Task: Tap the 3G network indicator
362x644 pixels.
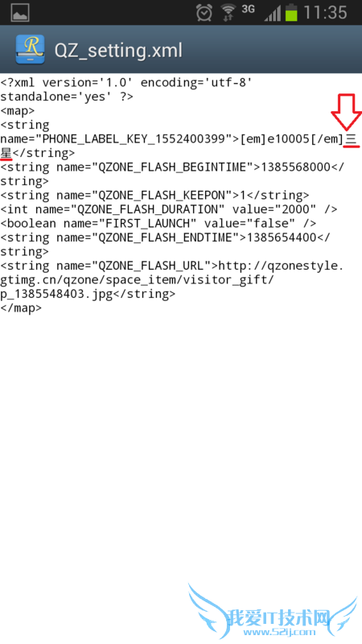Action: click(x=248, y=9)
